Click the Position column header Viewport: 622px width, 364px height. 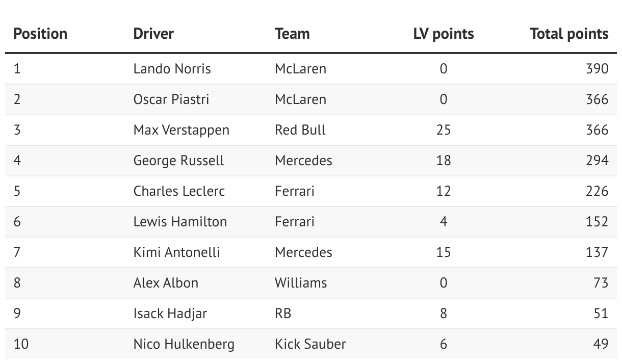click(x=40, y=34)
